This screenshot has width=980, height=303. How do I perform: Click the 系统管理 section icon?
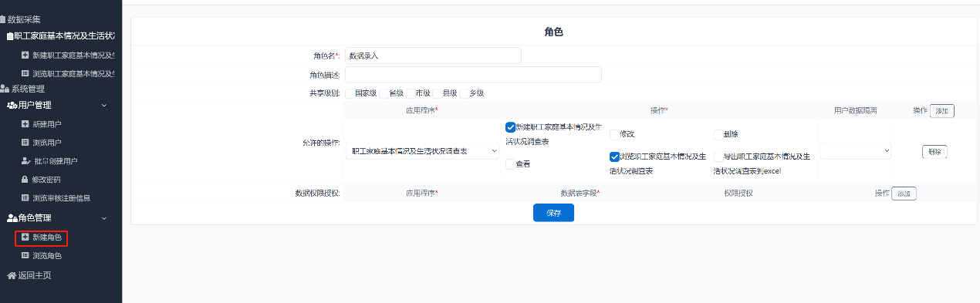[5, 89]
